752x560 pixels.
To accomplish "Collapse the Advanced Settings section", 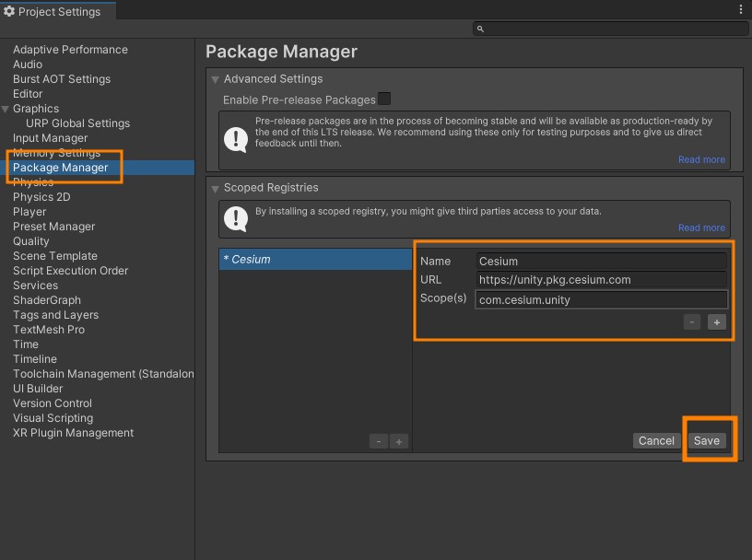I will (x=215, y=79).
